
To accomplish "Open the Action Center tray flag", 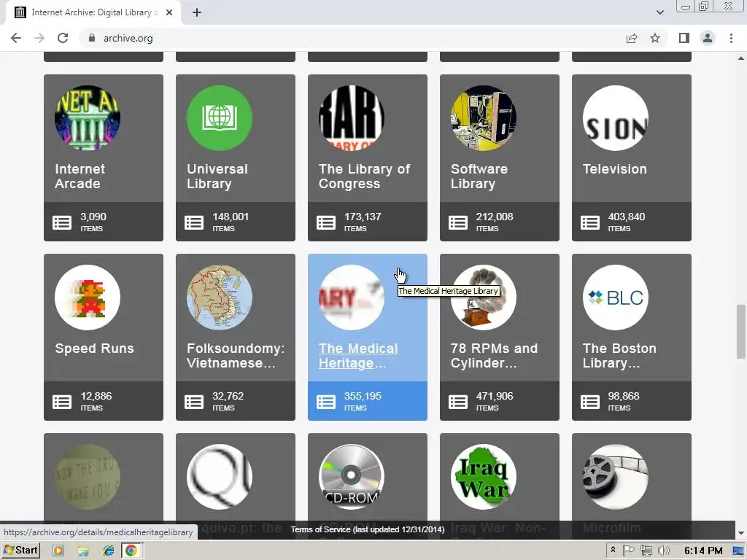I will (x=628, y=551).
